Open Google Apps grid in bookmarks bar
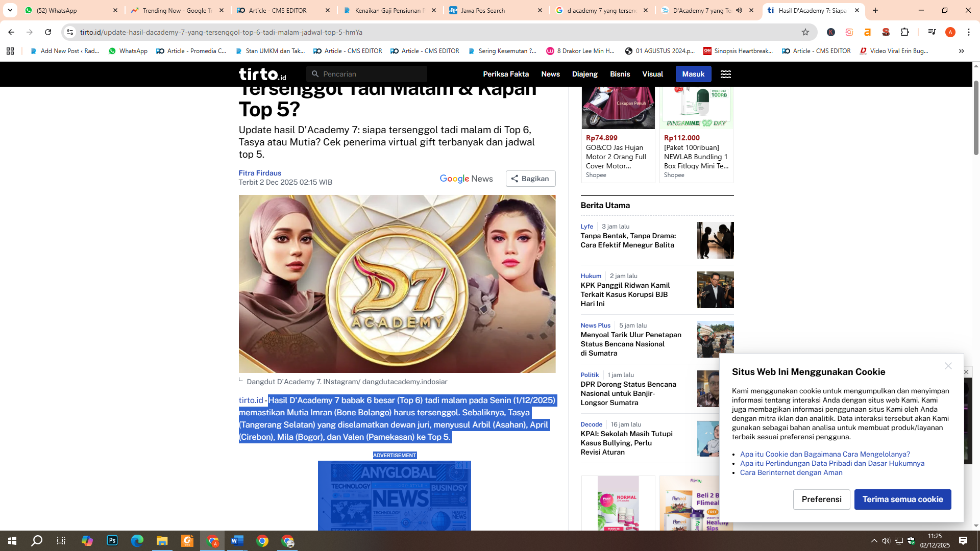Viewport: 980px width, 551px height. click(x=10, y=51)
